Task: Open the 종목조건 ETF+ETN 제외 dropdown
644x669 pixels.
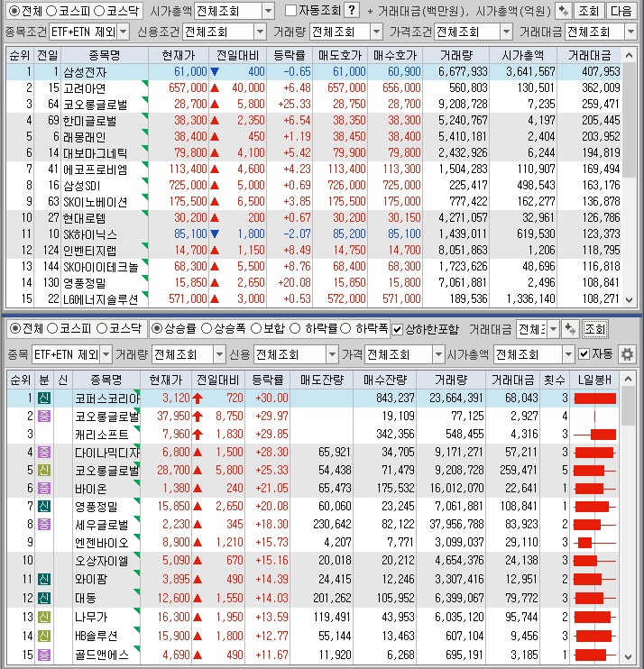Action: pyautogui.click(x=123, y=32)
